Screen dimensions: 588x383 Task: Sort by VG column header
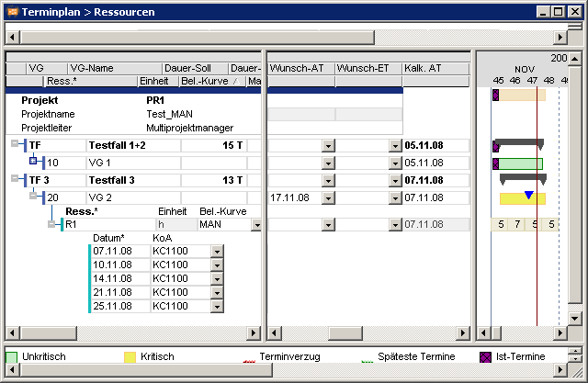click(x=46, y=69)
